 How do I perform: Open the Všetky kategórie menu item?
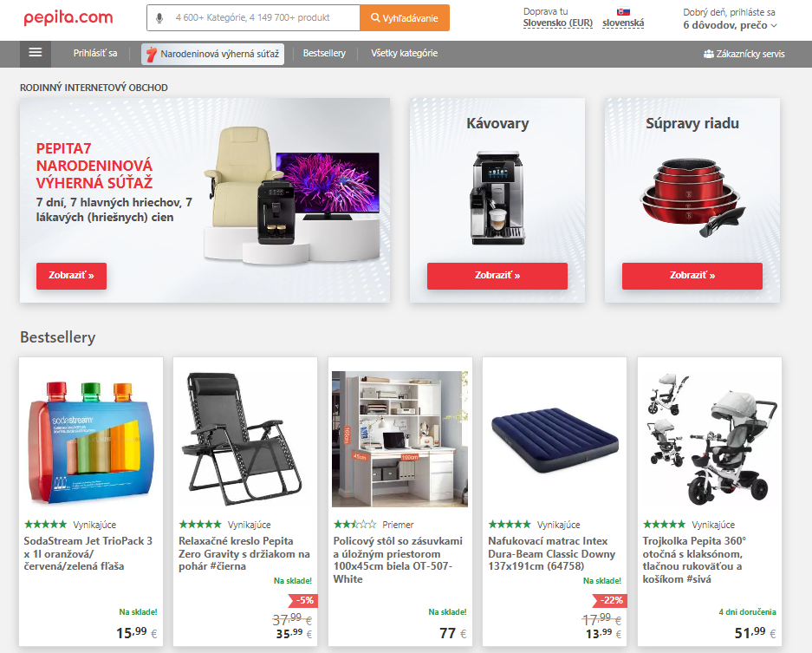click(x=405, y=54)
